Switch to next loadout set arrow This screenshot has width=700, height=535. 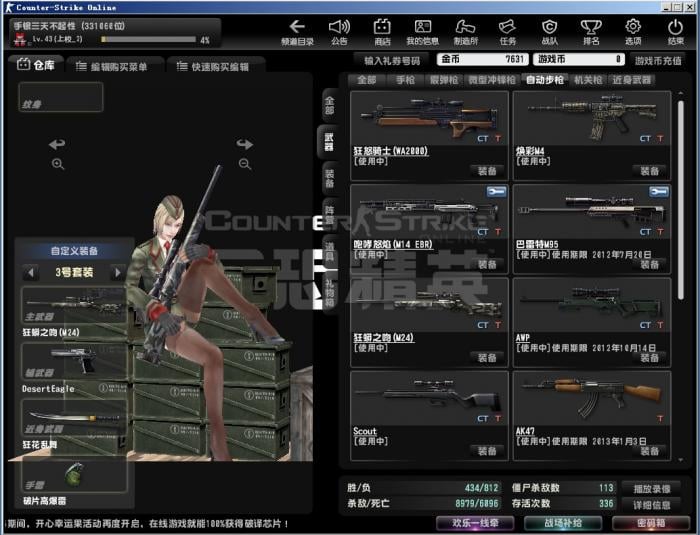tap(118, 272)
